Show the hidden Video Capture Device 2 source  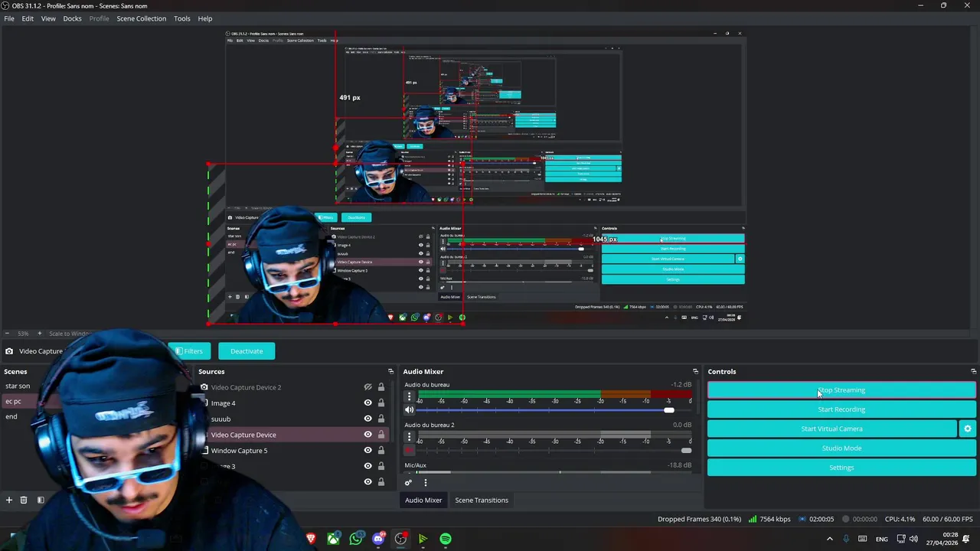click(x=367, y=387)
